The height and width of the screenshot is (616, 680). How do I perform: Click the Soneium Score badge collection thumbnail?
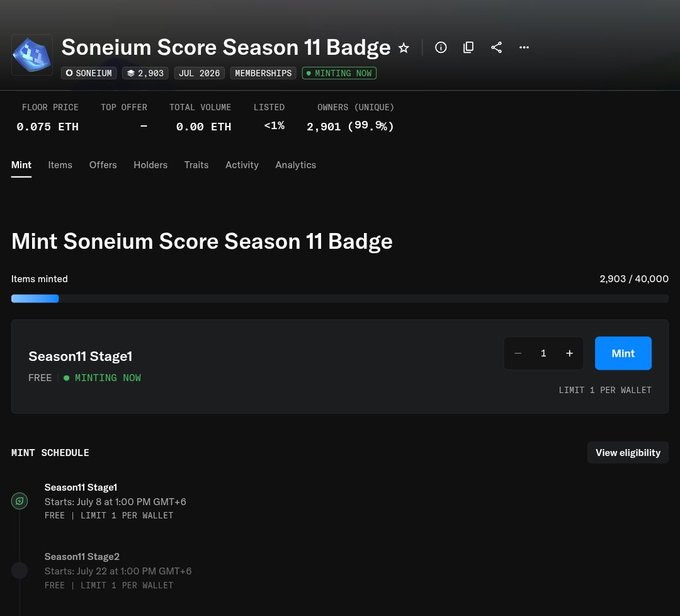tap(32, 55)
